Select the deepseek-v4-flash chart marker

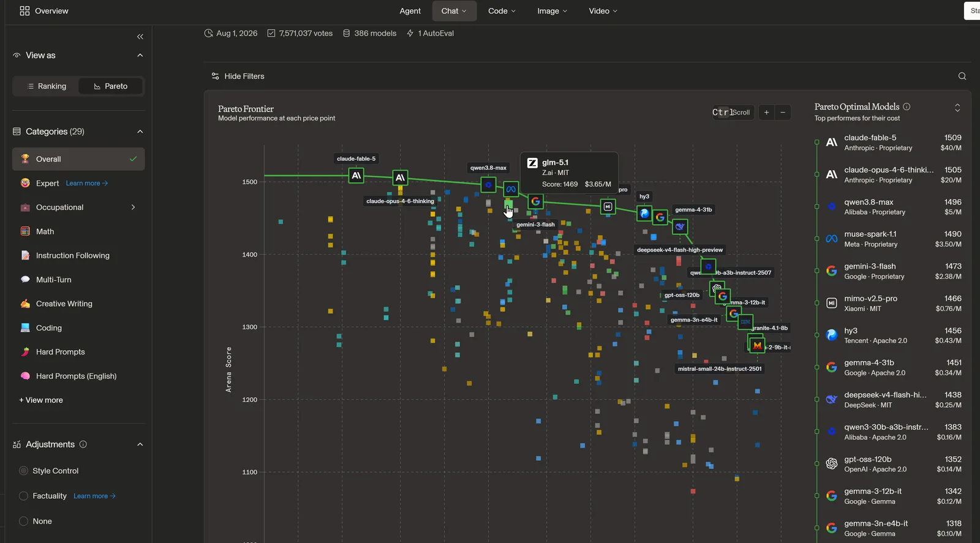tap(680, 227)
